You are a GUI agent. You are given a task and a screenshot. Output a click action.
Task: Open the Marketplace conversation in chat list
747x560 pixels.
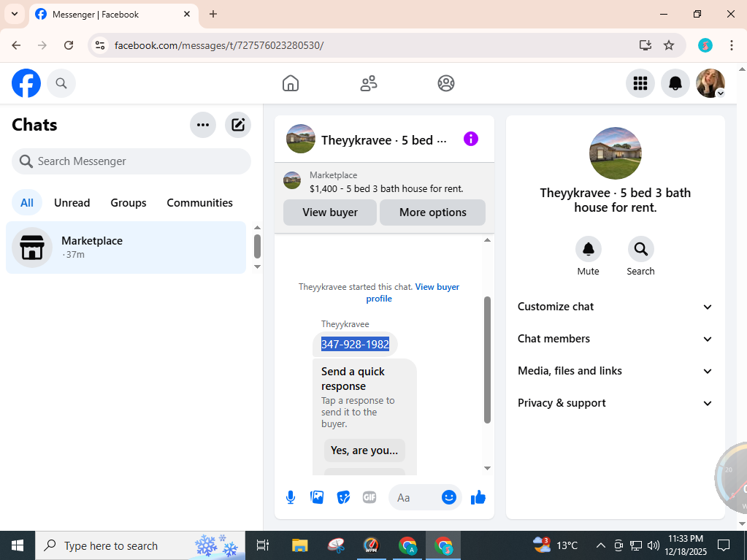tap(126, 248)
